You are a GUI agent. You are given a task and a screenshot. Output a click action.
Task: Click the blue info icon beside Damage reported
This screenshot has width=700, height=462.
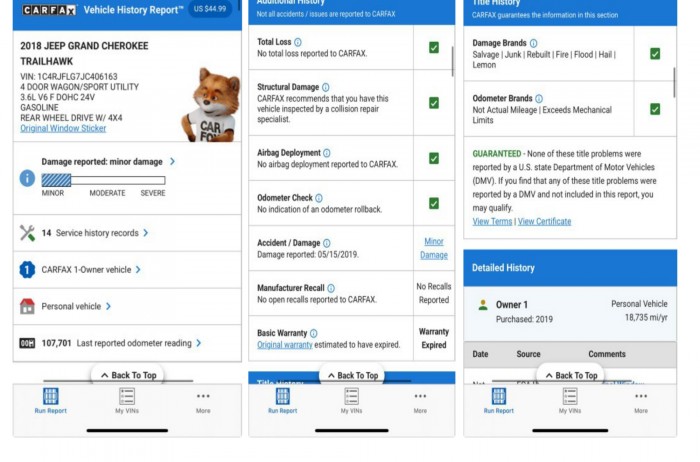[x=28, y=178]
